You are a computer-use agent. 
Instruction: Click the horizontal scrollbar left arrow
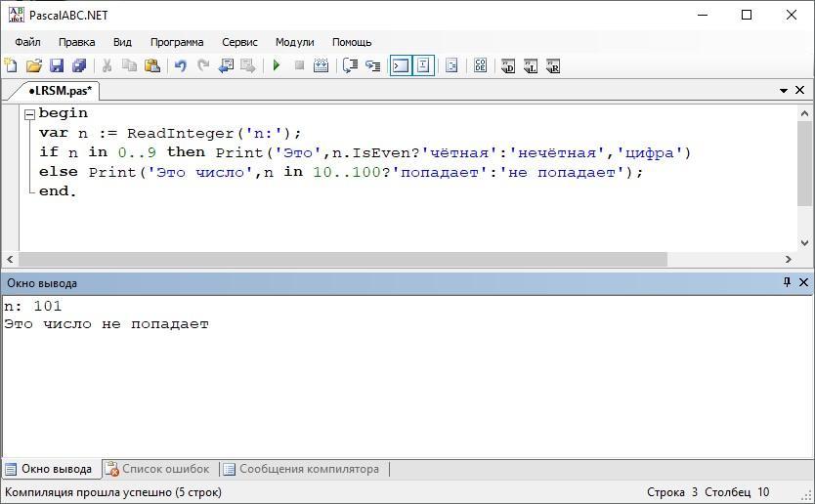point(10,259)
